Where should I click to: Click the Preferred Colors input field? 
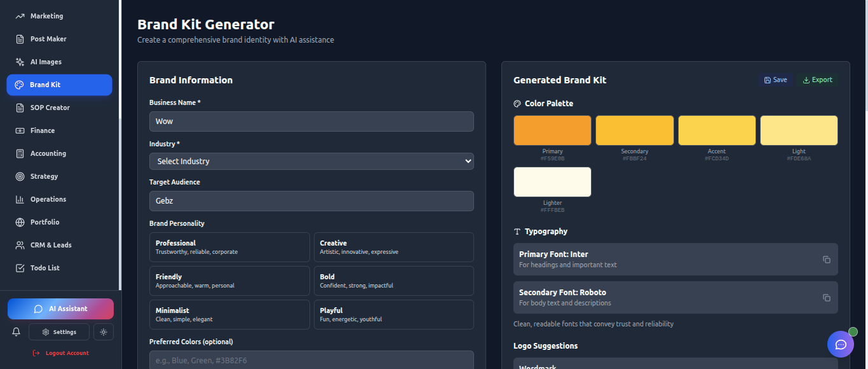coord(311,359)
